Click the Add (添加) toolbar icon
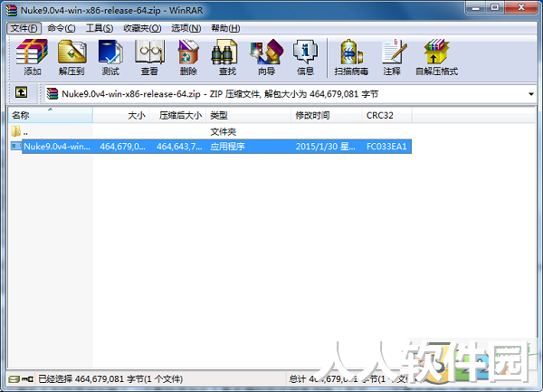The height and width of the screenshot is (392, 543). coord(33,57)
